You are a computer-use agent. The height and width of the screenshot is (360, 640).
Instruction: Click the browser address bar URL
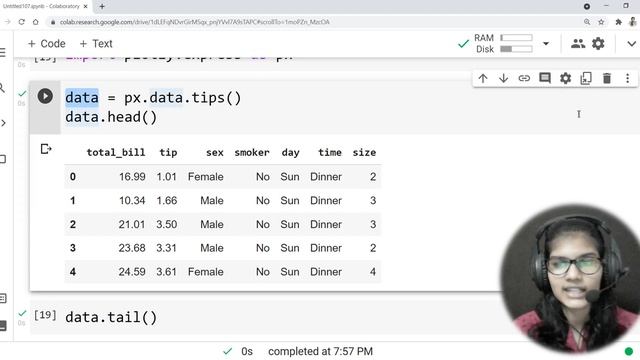click(x=195, y=22)
